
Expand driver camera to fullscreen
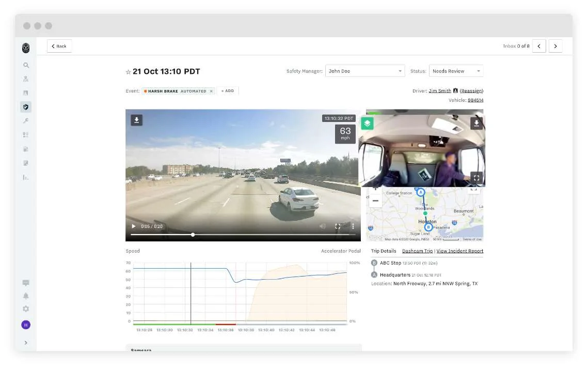[x=476, y=178]
